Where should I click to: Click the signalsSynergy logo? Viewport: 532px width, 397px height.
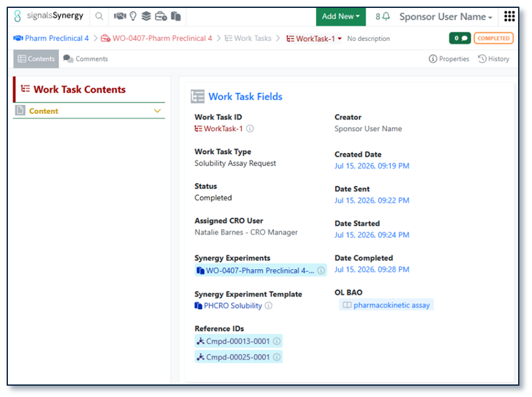click(x=48, y=16)
